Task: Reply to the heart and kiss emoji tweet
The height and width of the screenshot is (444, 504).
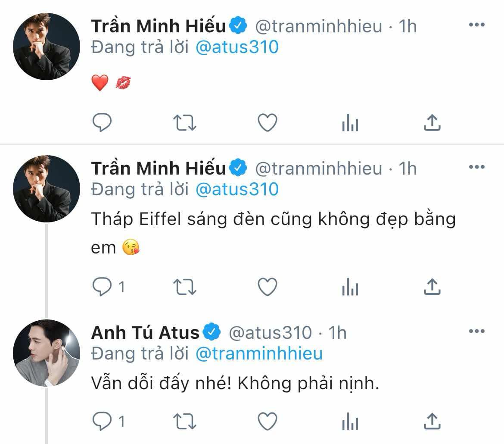Action: (102, 122)
